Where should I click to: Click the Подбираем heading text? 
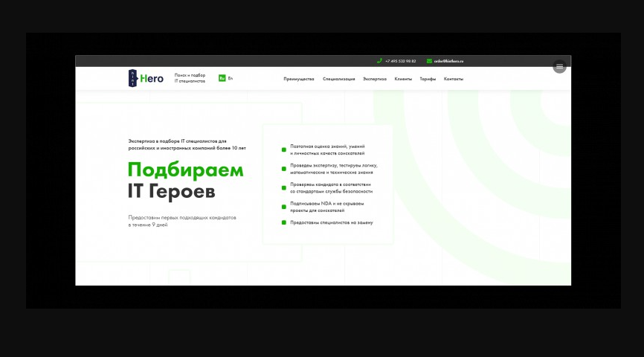186,170
